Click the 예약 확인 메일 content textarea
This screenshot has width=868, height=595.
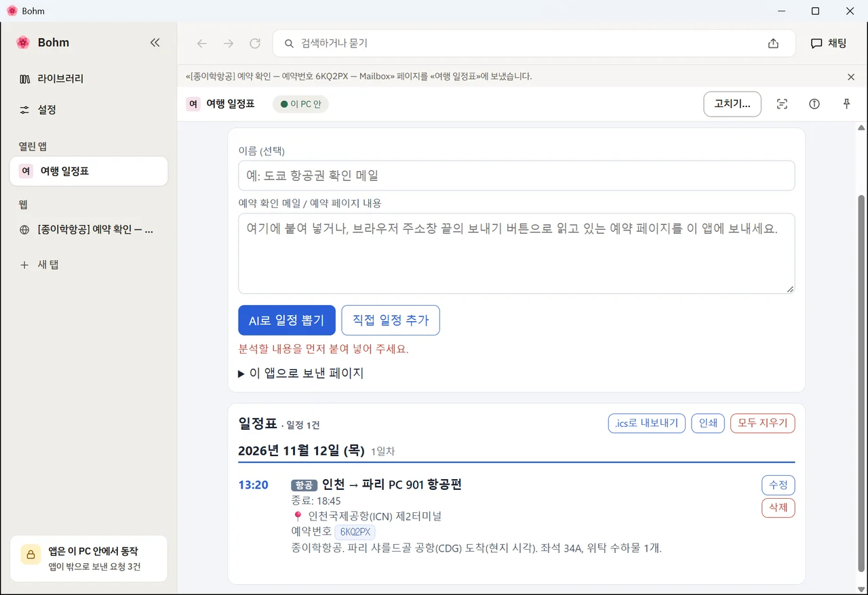click(x=516, y=253)
